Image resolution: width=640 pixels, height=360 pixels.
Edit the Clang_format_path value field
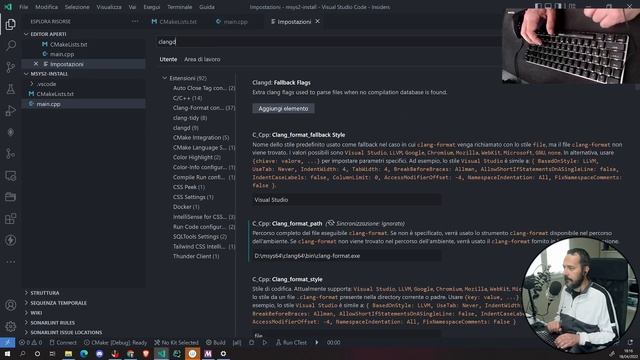coord(347,256)
